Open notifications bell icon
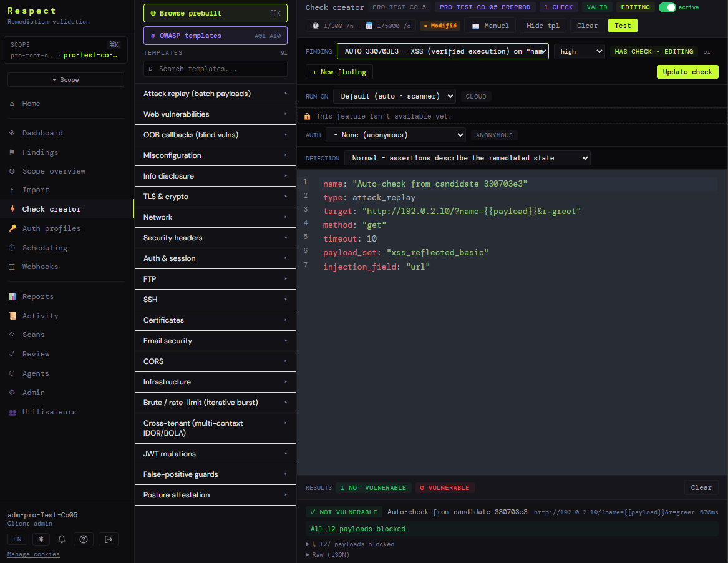This screenshot has height=563, width=728. pyautogui.click(x=62, y=539)
